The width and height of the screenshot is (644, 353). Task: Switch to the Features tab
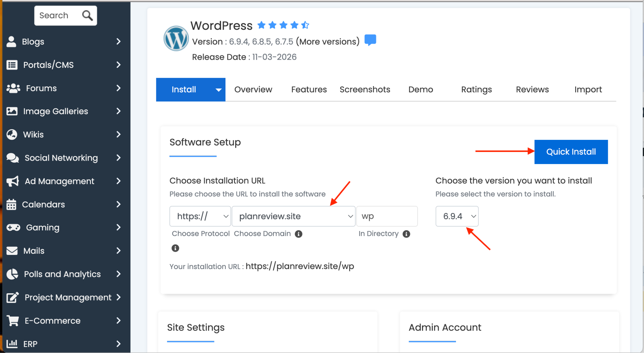pos(309,90)
